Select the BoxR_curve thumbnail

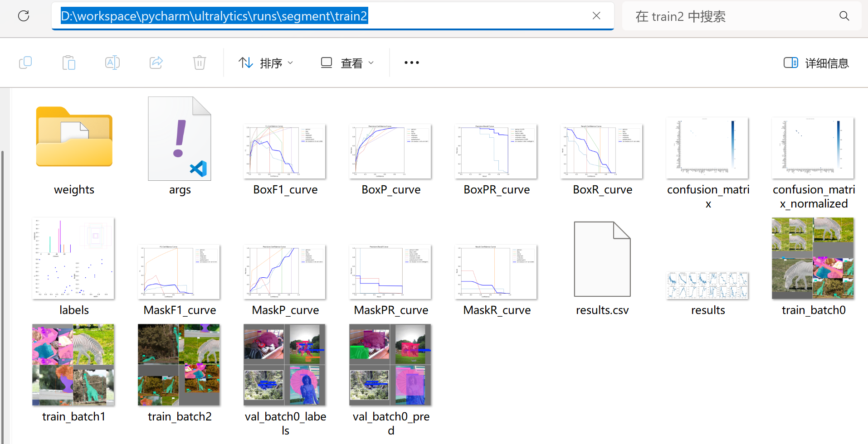602,151
